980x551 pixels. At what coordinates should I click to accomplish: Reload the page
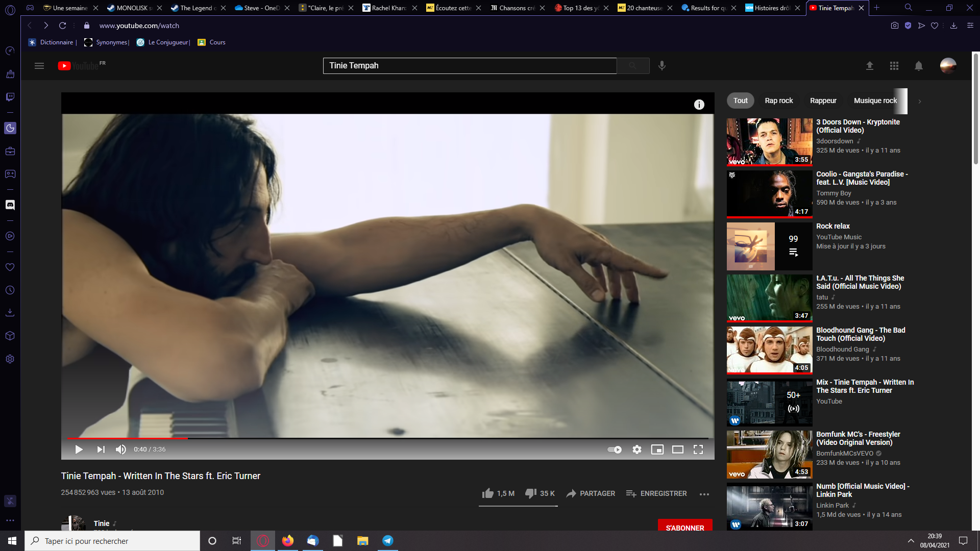click(x=62, y=26)
